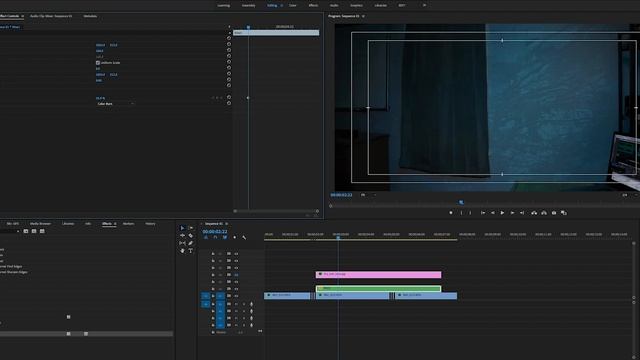Select the Hand tool
Image resolution: width=640 pixels, height=360 pixels.
coord(182,251)
